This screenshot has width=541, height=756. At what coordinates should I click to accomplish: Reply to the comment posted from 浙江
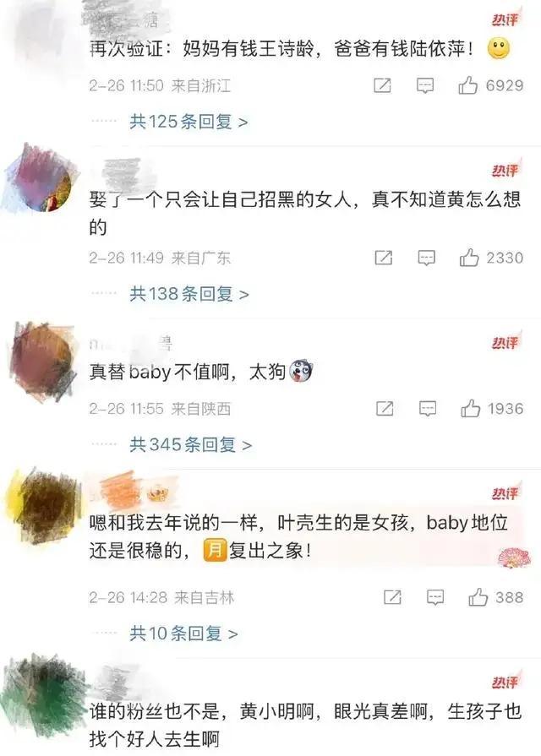tap(425, 86)
